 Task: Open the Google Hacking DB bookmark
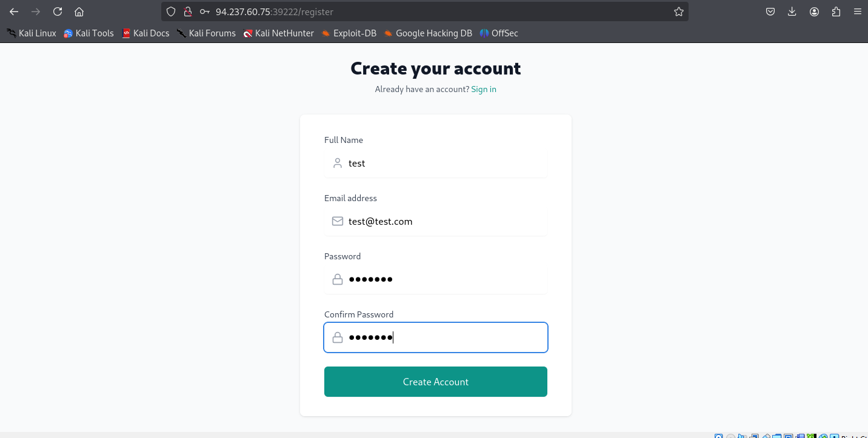click(427, 33)
